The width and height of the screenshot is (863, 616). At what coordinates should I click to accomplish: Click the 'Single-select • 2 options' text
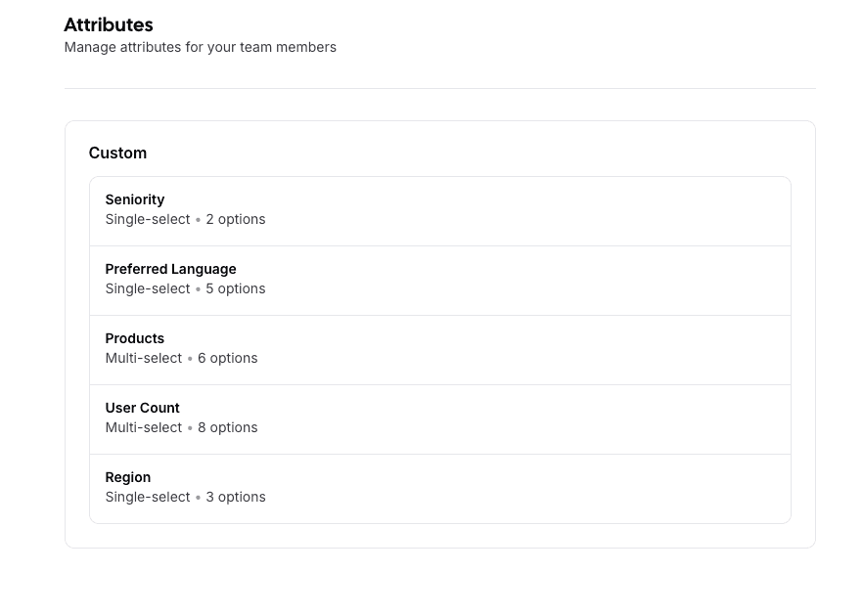coord(186,219)
